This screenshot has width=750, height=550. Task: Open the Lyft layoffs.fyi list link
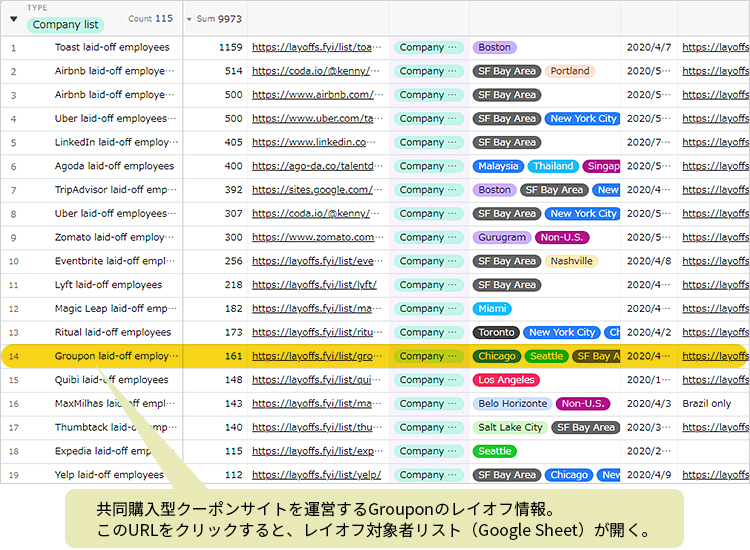[314, 285]
